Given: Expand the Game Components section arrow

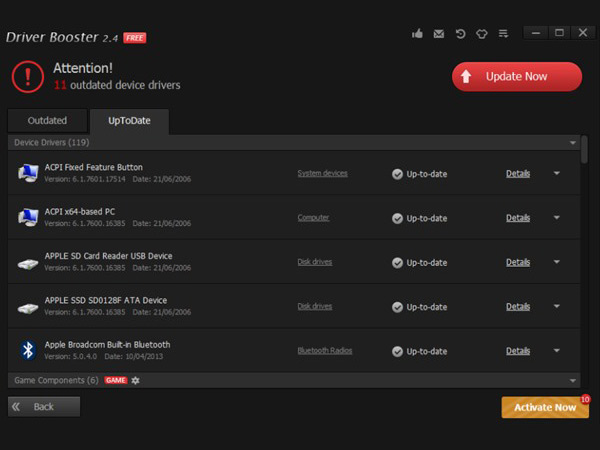Looking at the screenshot, I should 572,381.
